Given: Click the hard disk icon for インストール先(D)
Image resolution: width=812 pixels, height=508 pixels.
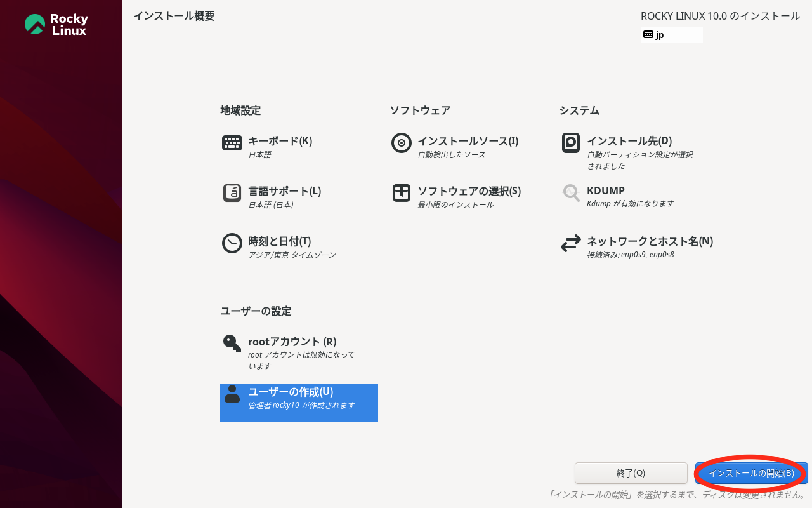Looking at the screenshot, I should [x=571, y=143].
